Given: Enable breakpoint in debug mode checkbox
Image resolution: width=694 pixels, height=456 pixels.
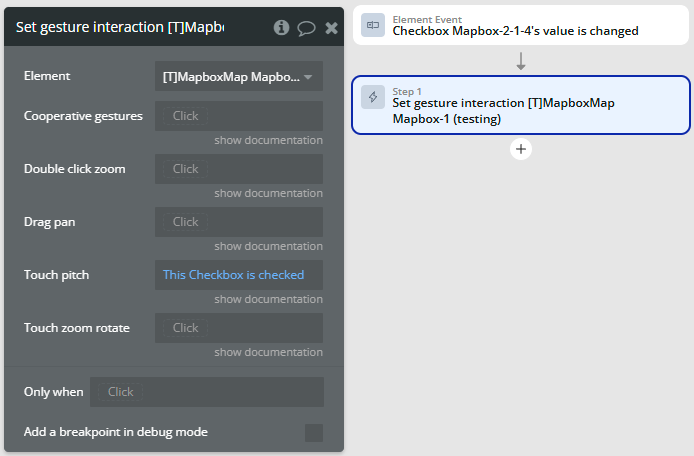Looking at the screenshot, I should tap(313, 432).
